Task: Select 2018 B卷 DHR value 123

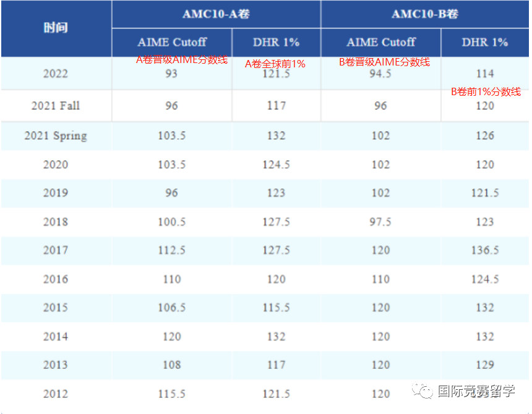Action: [x=485, y=222]
